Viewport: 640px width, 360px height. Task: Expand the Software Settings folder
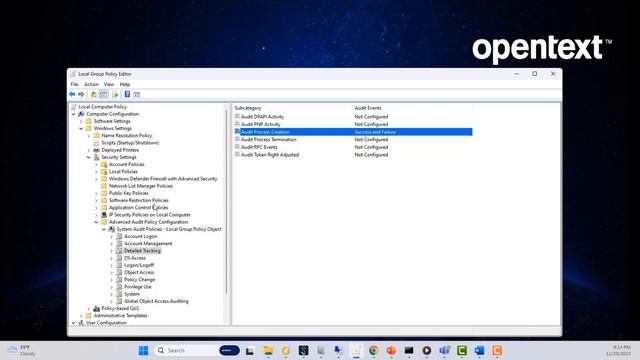pyautogui.click(x=81, y=121)
